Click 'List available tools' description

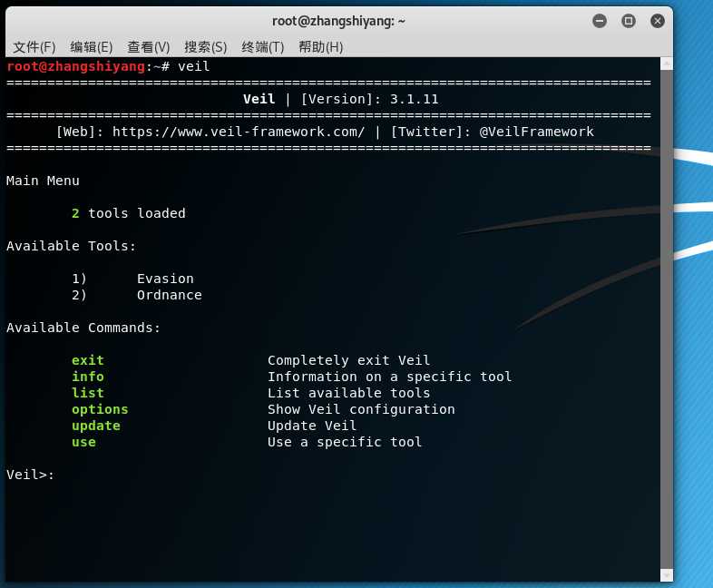point(348,394)
